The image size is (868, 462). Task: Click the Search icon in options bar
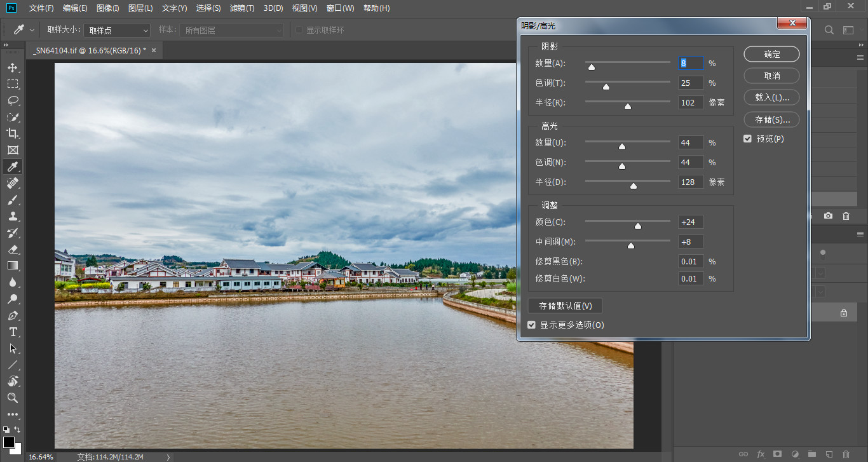829,30
